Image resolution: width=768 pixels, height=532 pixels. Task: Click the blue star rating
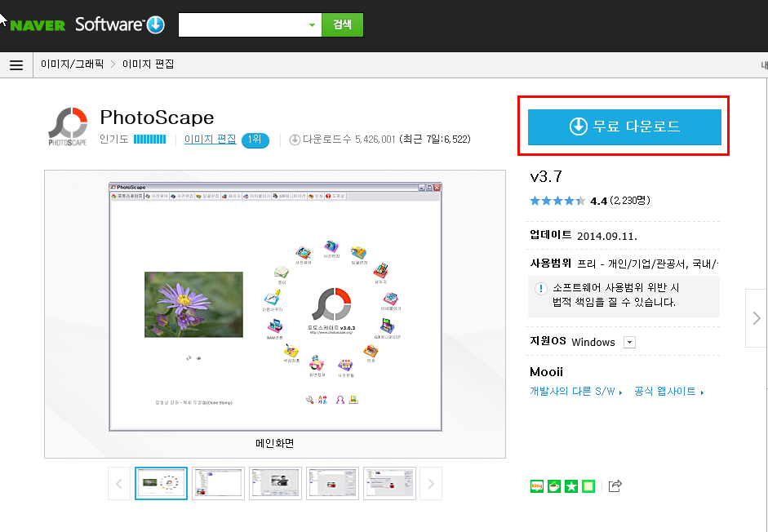[x=557, y=201]
